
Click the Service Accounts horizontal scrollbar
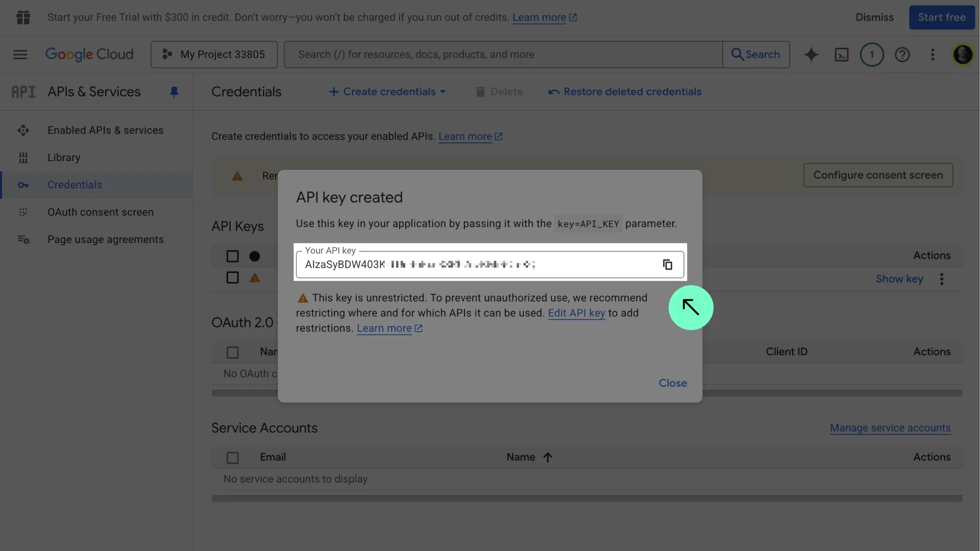[587, 498]
